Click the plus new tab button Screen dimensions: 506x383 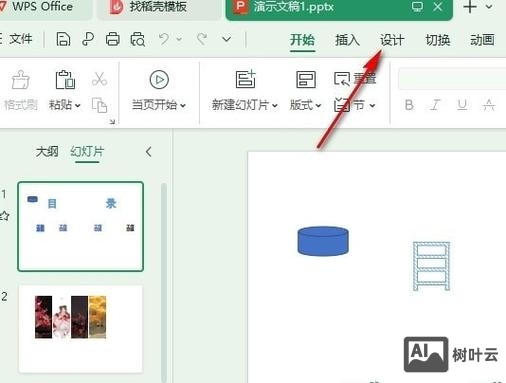[470, 7]
